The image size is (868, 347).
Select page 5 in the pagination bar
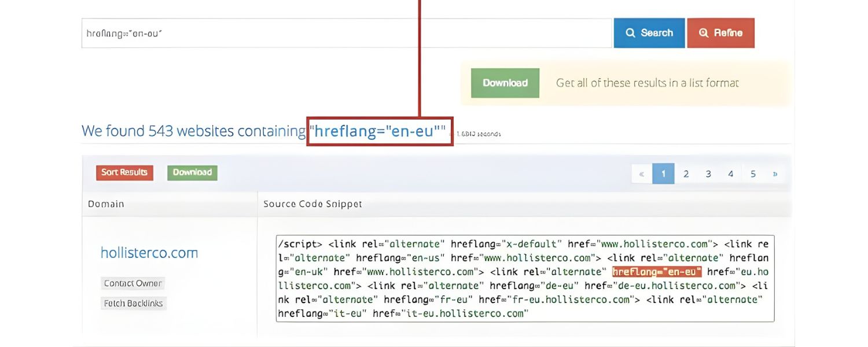click(753, 173)
